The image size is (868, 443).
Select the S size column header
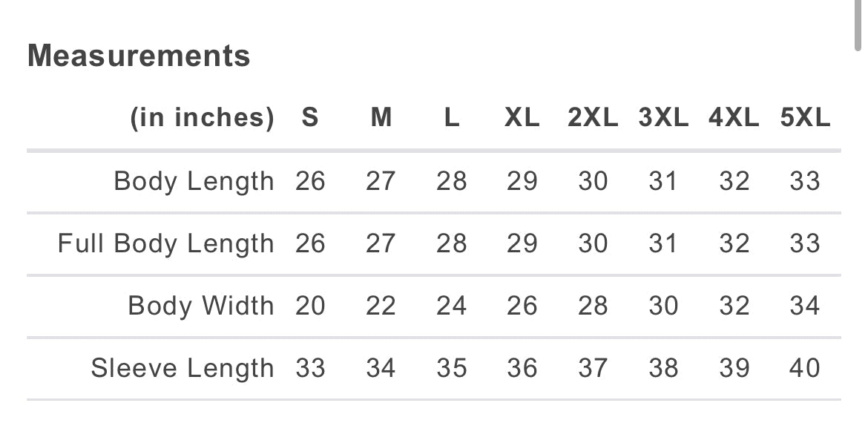pos(310,117)
